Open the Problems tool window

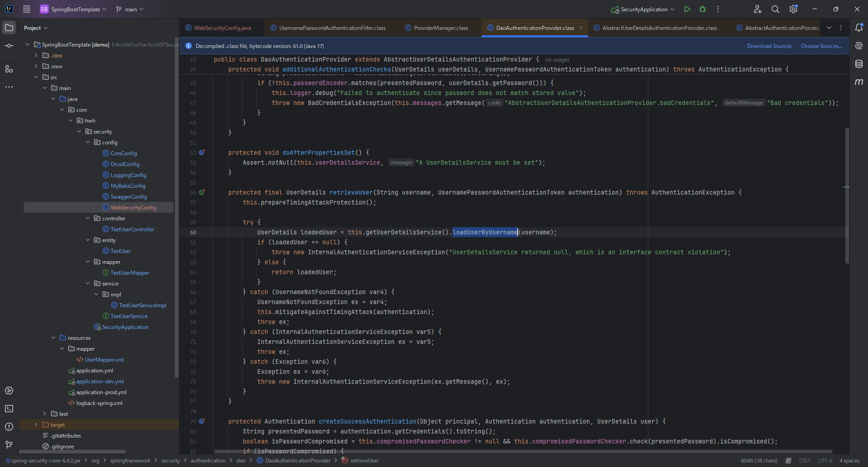click(x=9, y=427)
